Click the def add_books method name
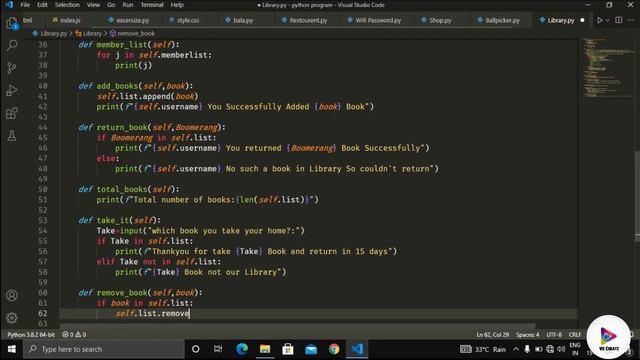Screen dimensions: 640x360 [x=117, y=86]
